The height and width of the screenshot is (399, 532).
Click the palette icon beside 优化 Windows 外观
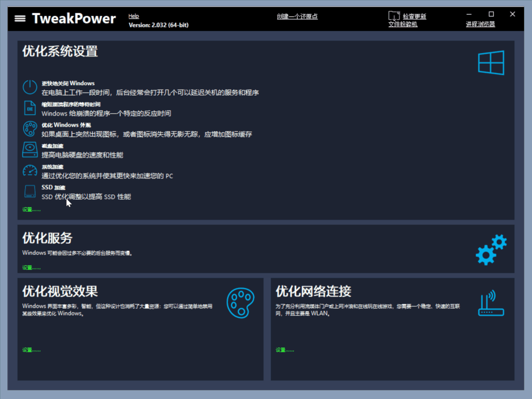click(30, 129)
